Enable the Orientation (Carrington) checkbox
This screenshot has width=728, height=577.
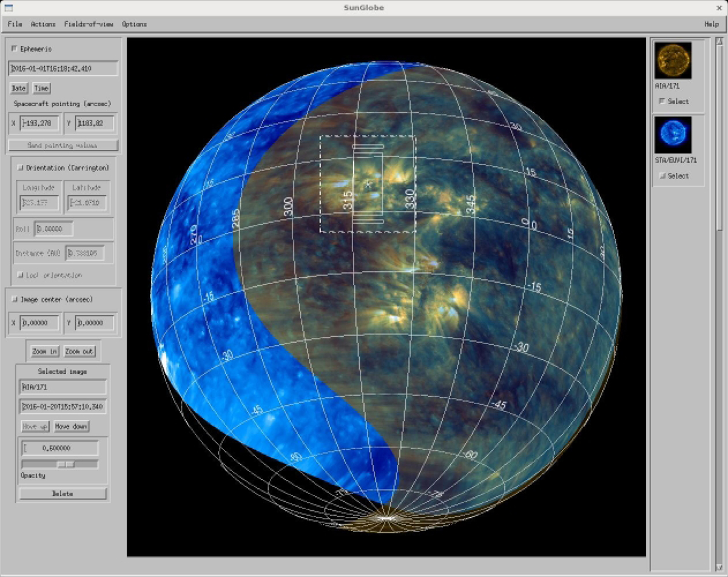(20, 168)
